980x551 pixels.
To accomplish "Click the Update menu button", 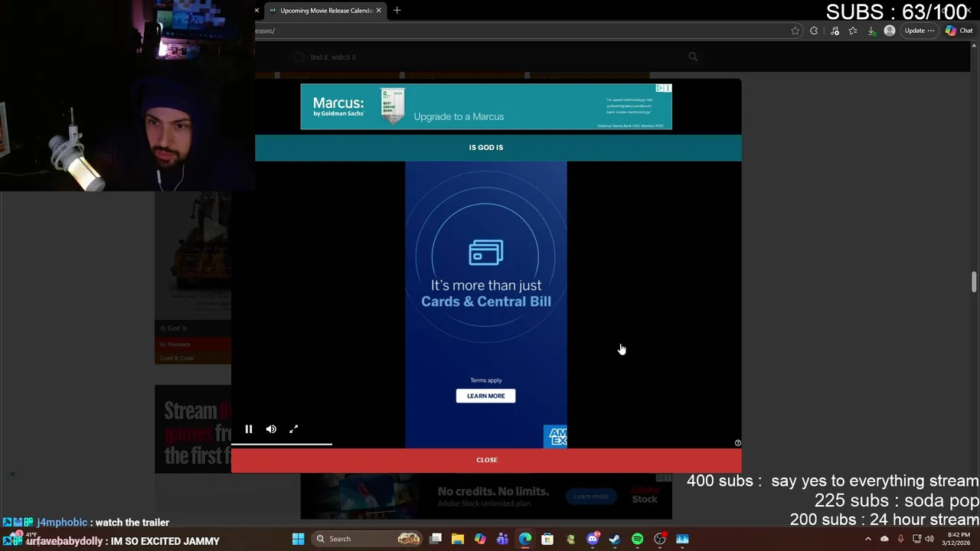I will pos(919,31).
